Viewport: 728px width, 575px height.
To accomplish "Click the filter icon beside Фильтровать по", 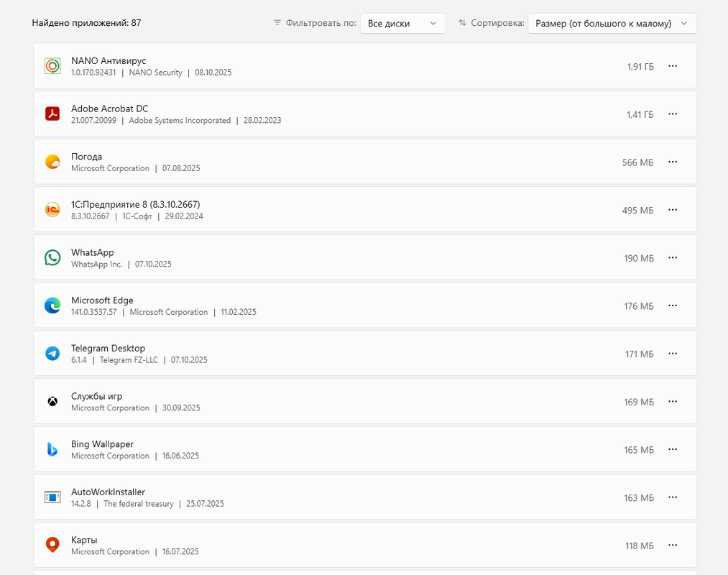I will 277,23.
